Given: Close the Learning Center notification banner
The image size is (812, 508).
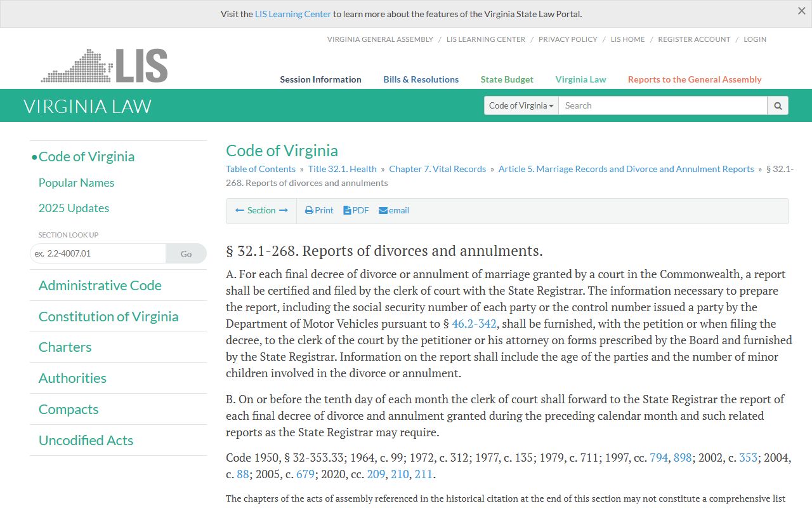Looking at the screenshot, I should 801,11.
